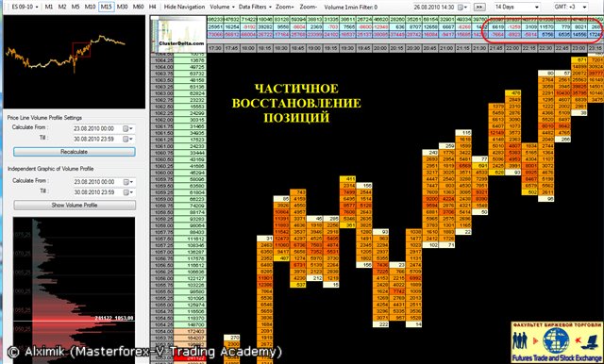This screenshot has height=364, width=604.
Task: Click the ClusterDelta.com logo thumbnail
Action: point(178,34)
